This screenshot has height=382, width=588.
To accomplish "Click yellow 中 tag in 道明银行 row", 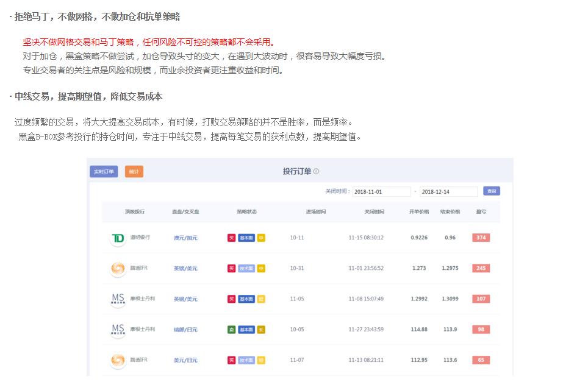I will (x=261, y=238).
